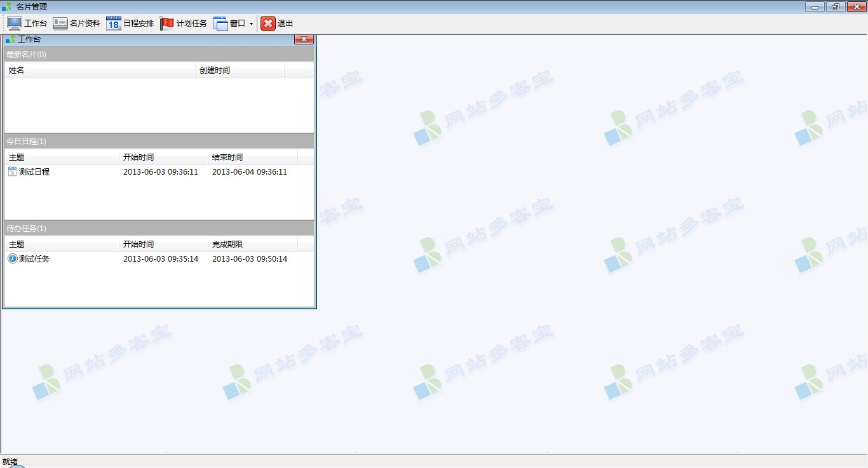Viewport: 868px width, 468px height.
Task: Click the red 退出 exit icon
Action: [x=268, y=23]
